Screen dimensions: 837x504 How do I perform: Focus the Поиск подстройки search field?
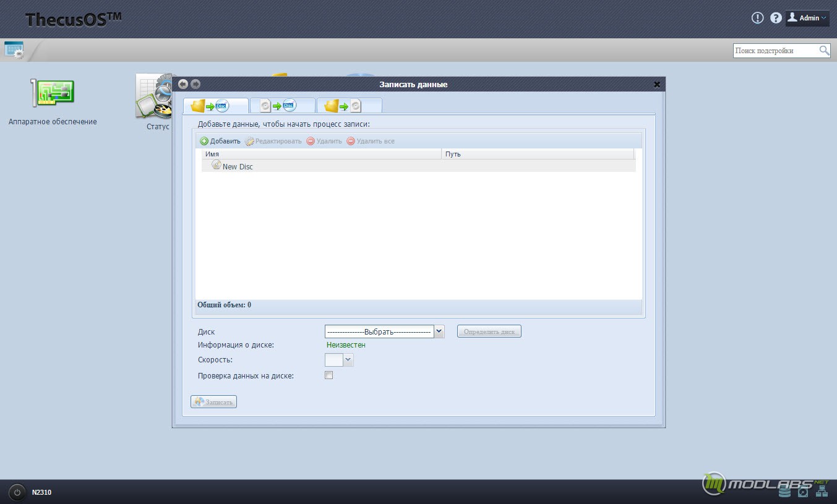click(776, 51)
